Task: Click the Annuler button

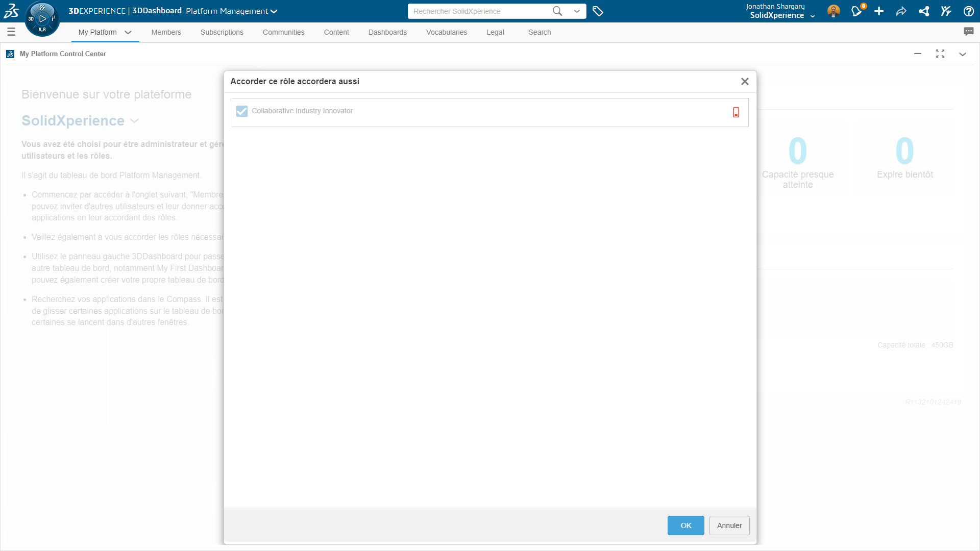Action: coord(729,525)
